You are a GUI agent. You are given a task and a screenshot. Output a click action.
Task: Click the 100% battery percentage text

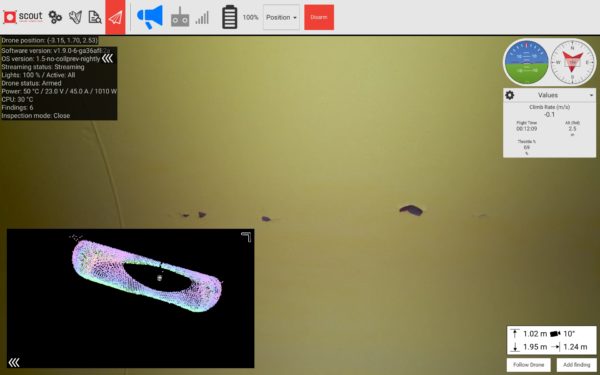(x=250, y=17)
